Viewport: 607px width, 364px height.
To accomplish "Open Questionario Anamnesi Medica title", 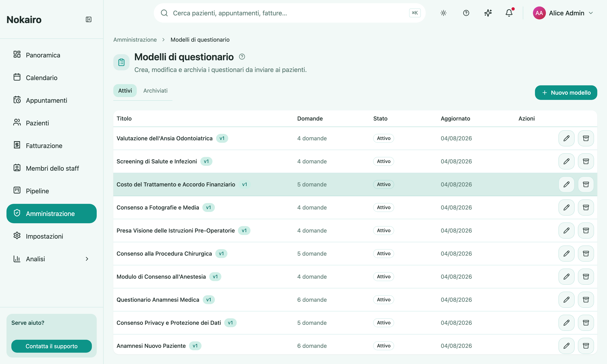I will [158, 300].
